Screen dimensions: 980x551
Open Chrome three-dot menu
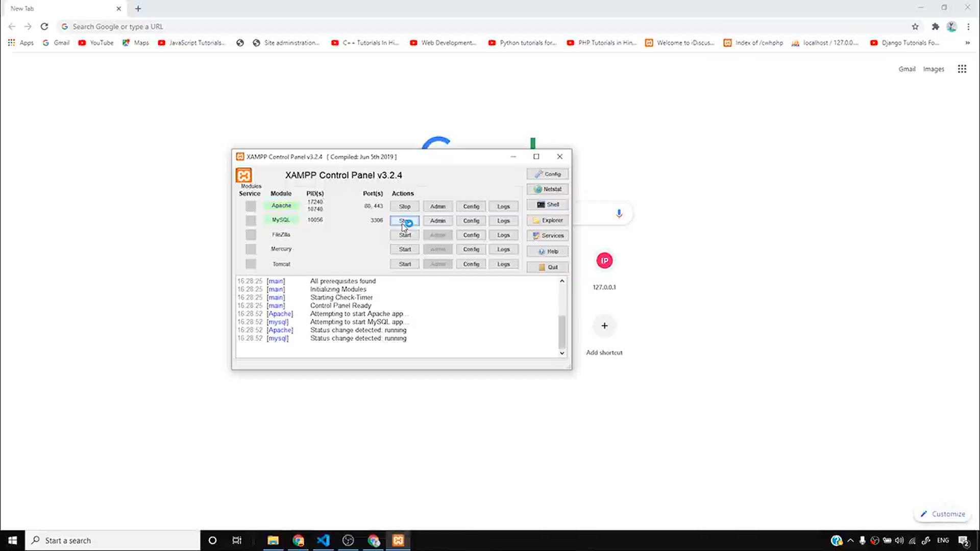tap(968, 27)
